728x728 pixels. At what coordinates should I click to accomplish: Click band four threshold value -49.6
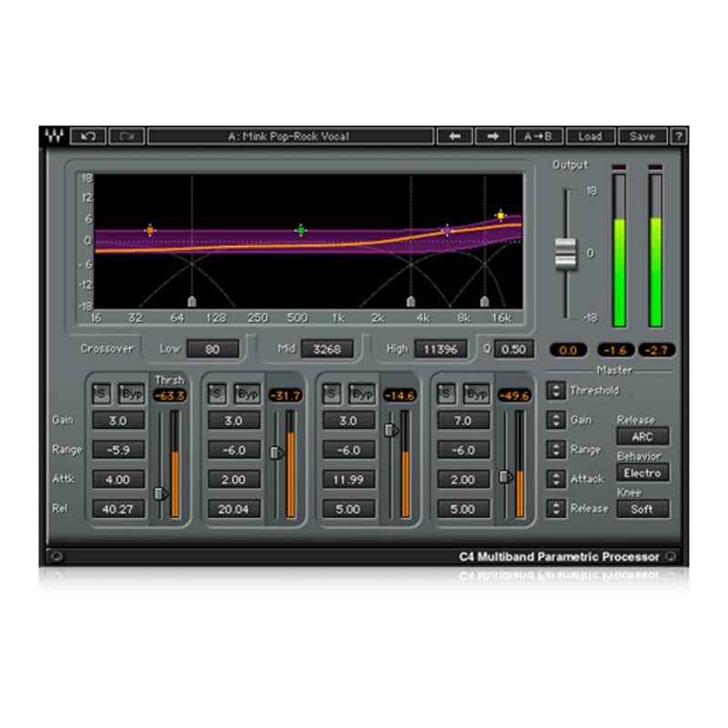point(514,396)
